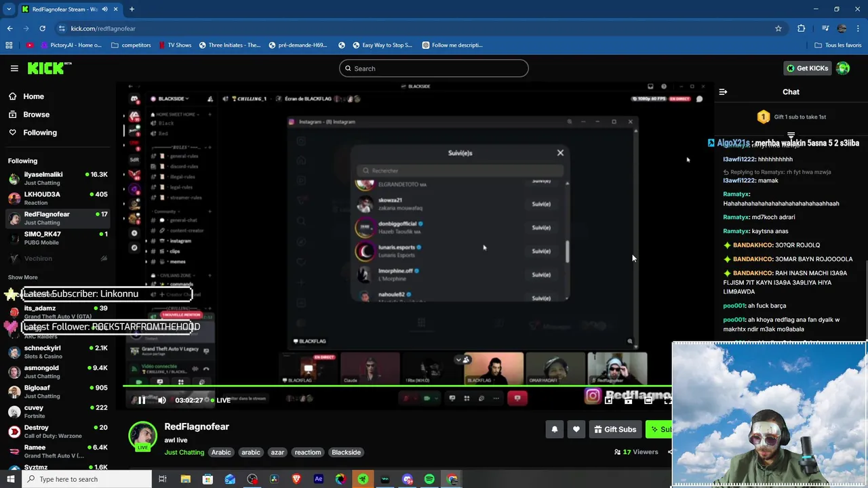Open Outlook from the taskbar

(230, 479)
